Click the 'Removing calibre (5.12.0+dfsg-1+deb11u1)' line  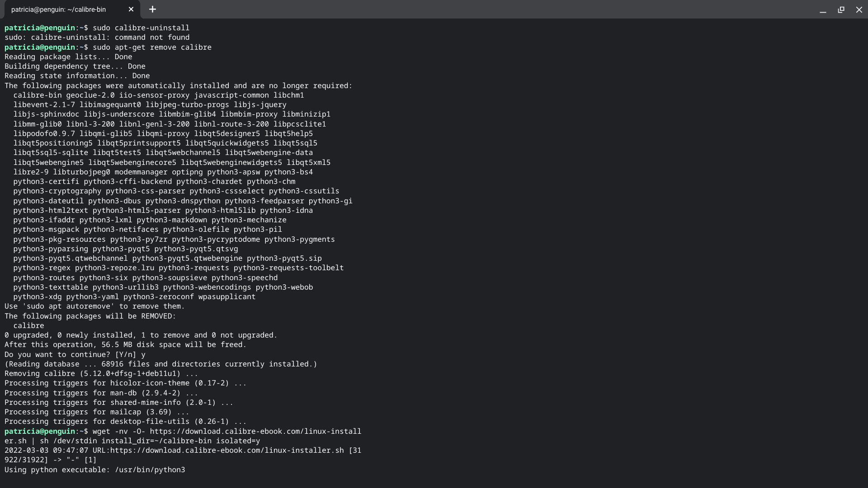point(101,374)
